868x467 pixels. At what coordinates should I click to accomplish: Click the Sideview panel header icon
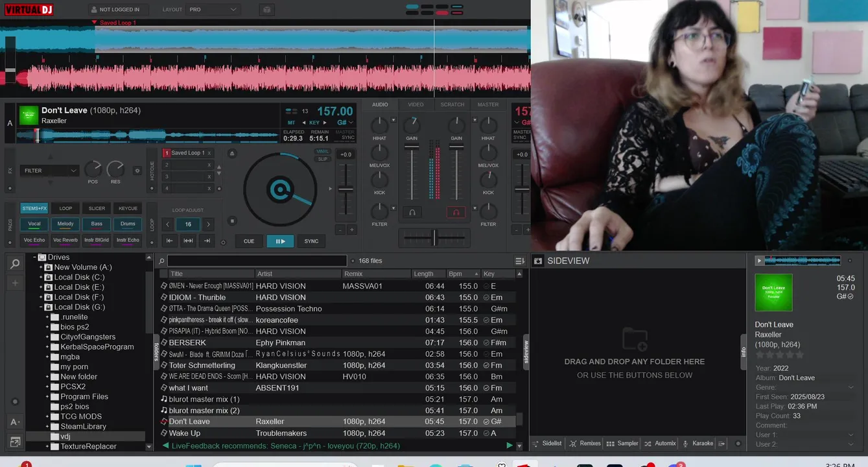click(x=537, y=261)
